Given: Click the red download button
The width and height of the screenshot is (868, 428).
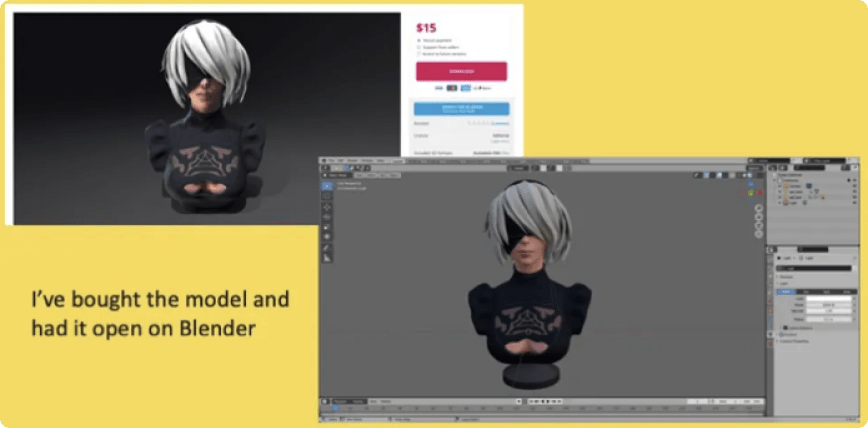Looking at the screenshot, I should coord(461,71).
